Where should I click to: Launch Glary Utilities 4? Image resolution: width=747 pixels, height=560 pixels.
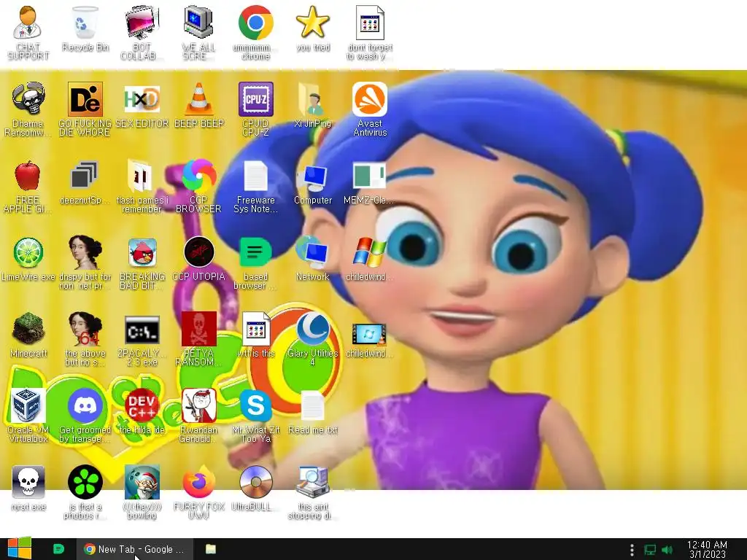(313, 339)
